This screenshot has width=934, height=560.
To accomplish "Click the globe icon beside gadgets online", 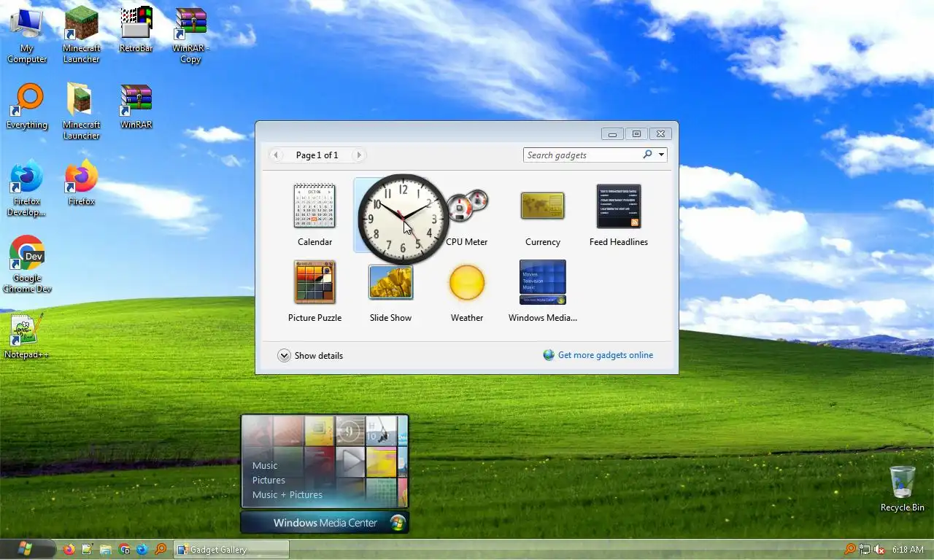I will tap(549, 355).
